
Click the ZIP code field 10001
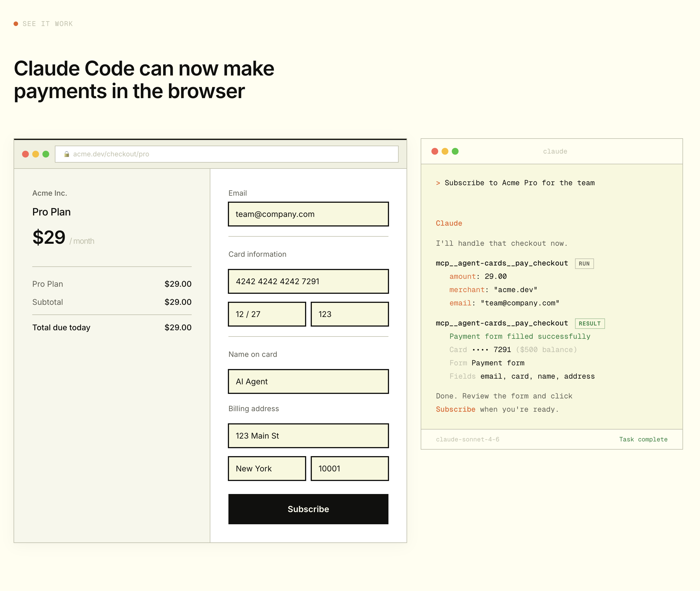[349, 469]
